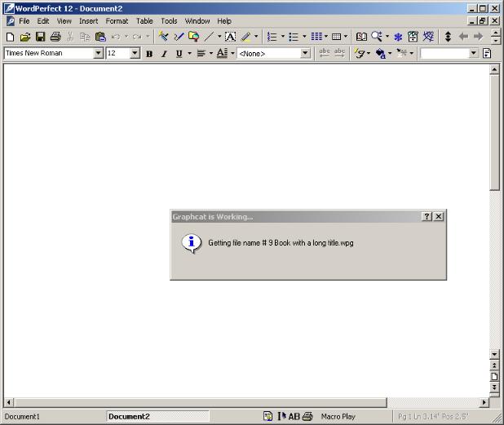Click the Font Color 'A' icon
Screen dimensions: 504x425
click(x=222, y=53)
